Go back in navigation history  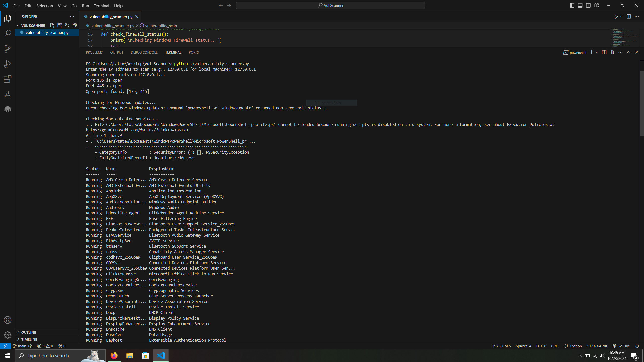click(x=221, y=5)
